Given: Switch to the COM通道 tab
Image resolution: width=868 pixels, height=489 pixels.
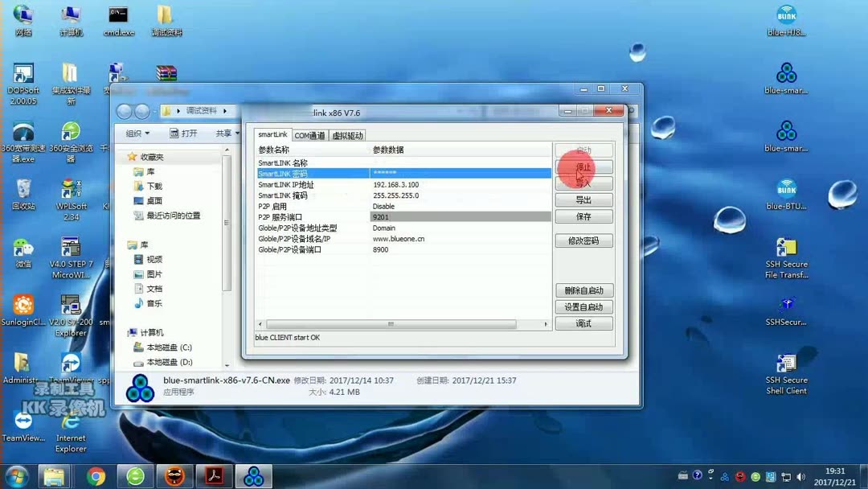Looking at the screenshot, I should point(309,134).
